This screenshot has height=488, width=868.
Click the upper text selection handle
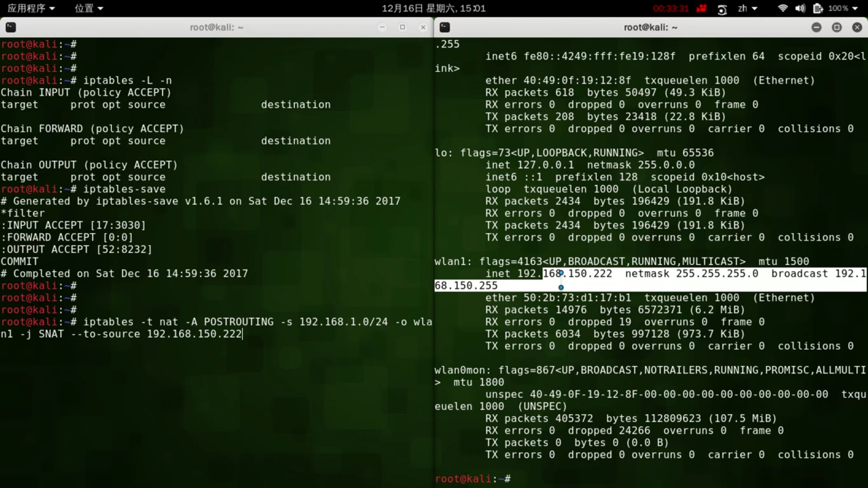[x=561, y=273]
